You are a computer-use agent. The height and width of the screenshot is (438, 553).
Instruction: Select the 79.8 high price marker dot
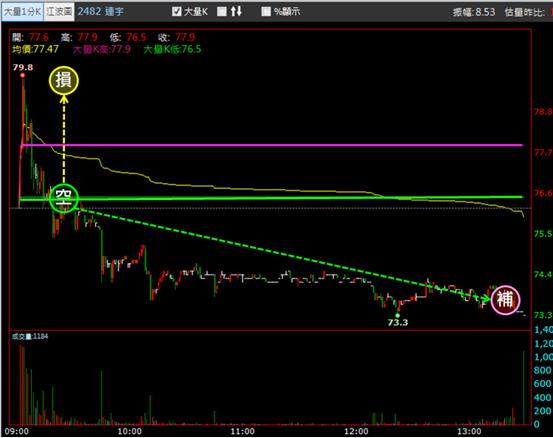(x=23, y=75)
